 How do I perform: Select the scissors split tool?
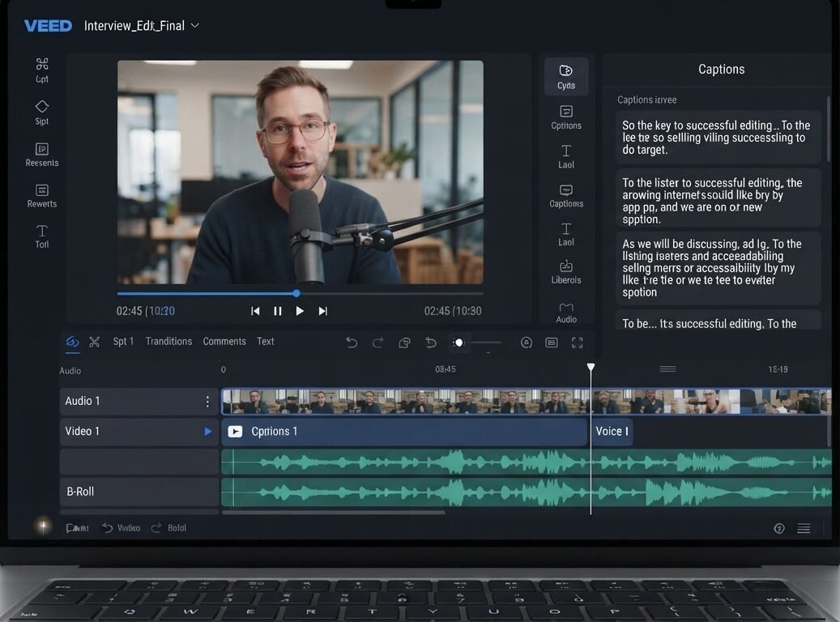(94, 342)
